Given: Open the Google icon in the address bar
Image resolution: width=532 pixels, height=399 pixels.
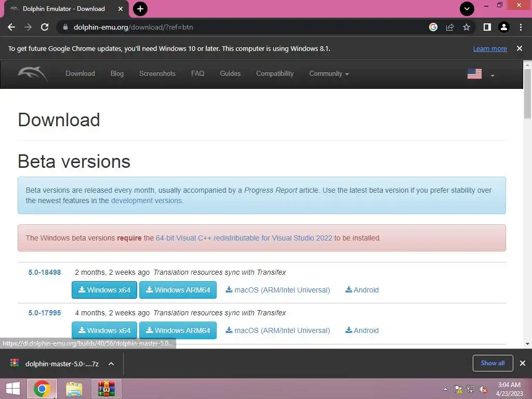Looking at the screenshot, I should 433,27.
